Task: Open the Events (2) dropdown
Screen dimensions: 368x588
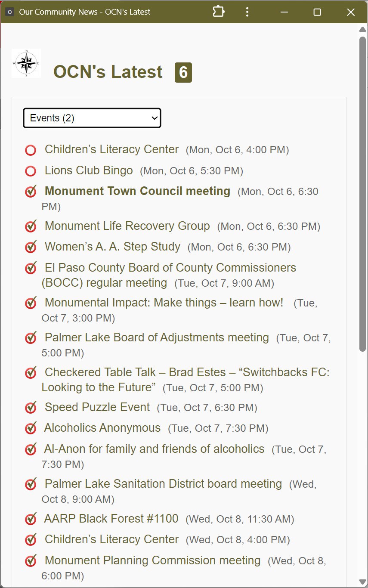Action: [92, 118]
